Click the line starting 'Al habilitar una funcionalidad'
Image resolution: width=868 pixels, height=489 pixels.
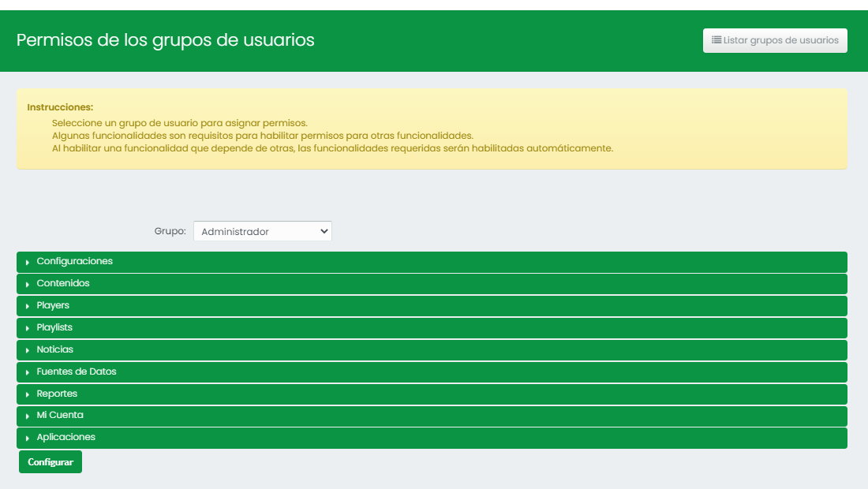click(x=333, y=148)
